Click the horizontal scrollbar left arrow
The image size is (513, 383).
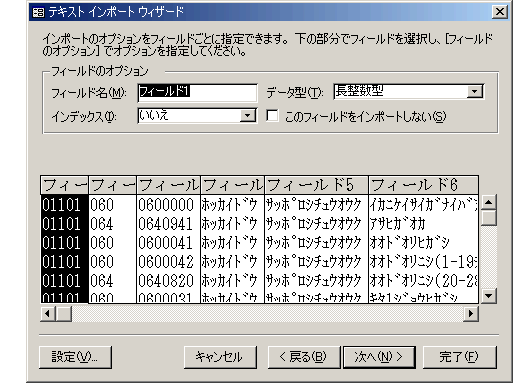tap(48, 313)
